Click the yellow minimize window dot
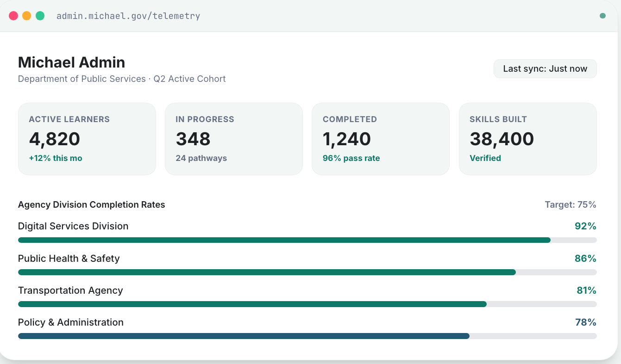The image size is (621, 364). (x=27, y=16)
